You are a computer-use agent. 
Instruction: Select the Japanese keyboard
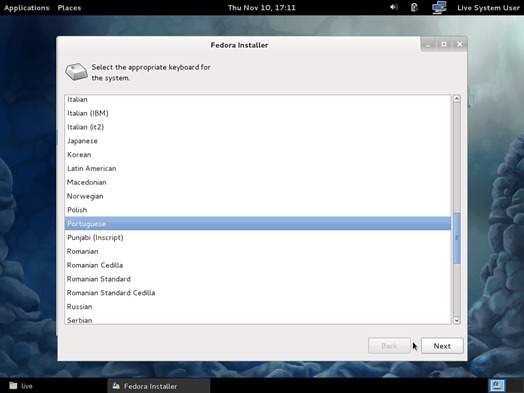tap(258, 141)
